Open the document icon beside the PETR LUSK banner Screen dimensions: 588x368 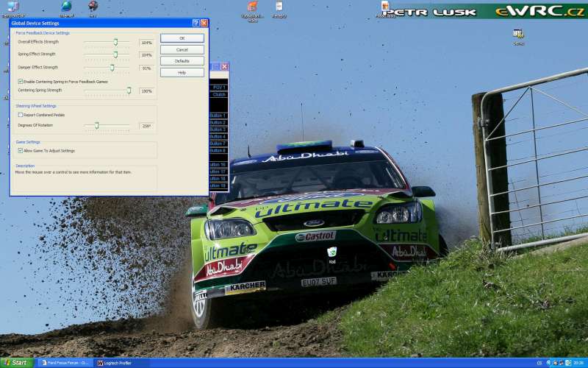[x=384, y=6]
